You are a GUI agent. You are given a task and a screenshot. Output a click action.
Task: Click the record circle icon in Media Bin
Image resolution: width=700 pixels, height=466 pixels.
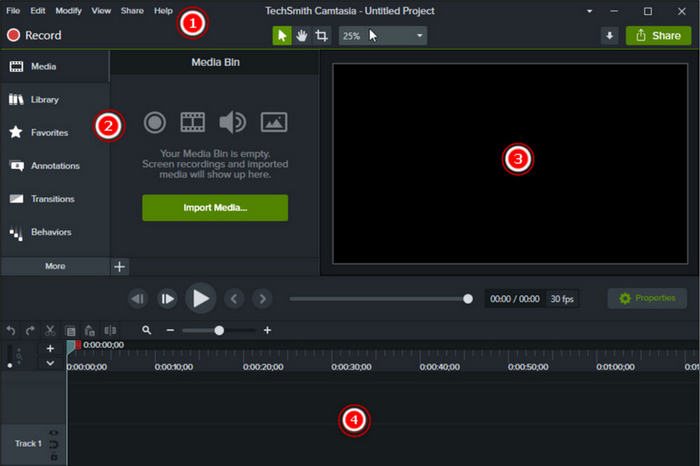155,122
